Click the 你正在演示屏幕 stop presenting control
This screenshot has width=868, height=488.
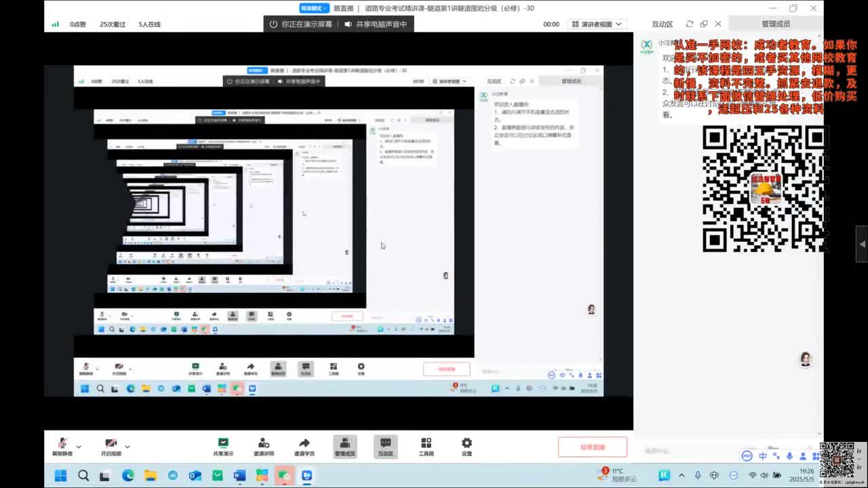point(301,24)
